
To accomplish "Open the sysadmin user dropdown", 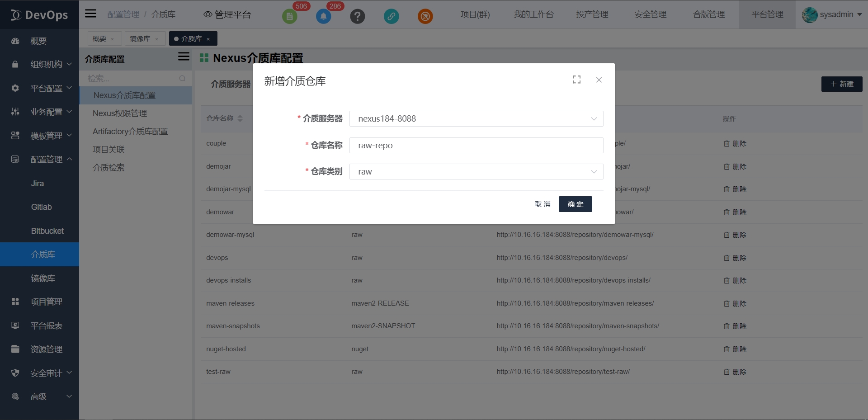I will 832,14.
